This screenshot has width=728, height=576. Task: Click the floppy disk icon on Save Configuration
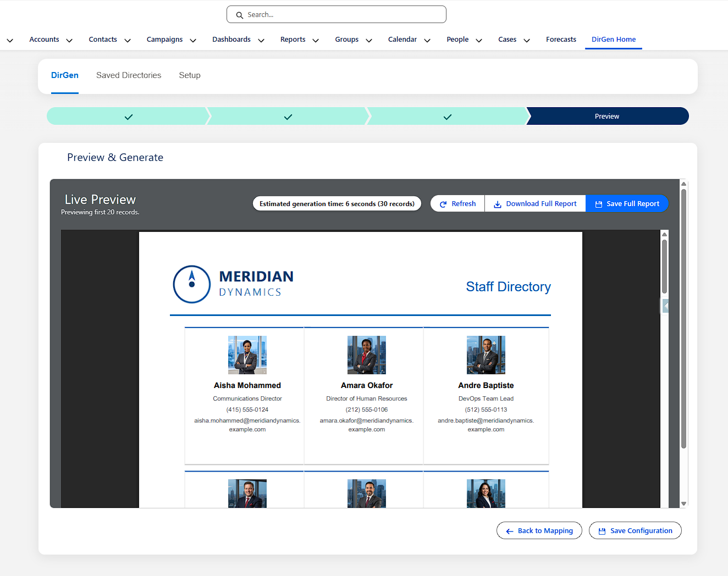pyautogui.click(x=603, y=530)
